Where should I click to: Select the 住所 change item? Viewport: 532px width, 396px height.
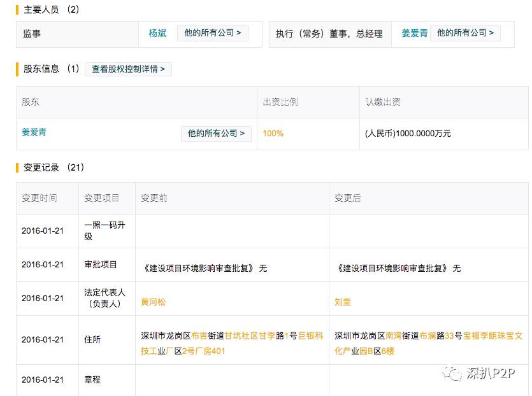(92, 339)
